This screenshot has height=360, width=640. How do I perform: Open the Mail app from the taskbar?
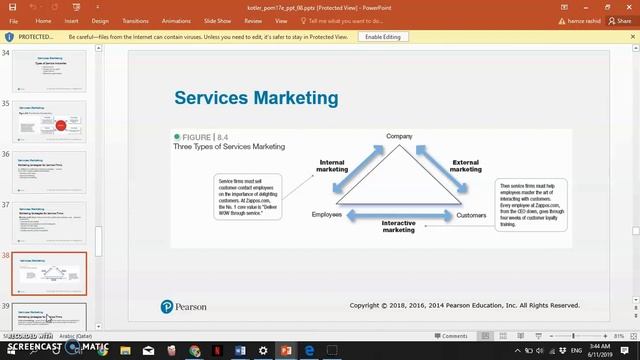tap(149, 350)
